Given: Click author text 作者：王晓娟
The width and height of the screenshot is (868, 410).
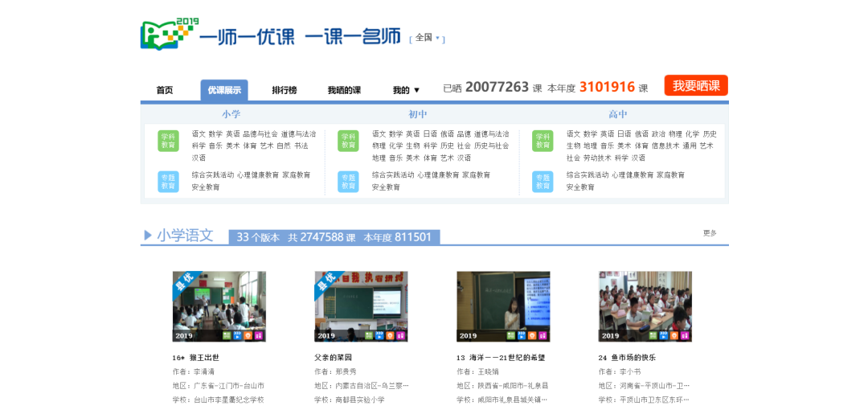Looking at the screenshot, I should click(x=477, y=371).
